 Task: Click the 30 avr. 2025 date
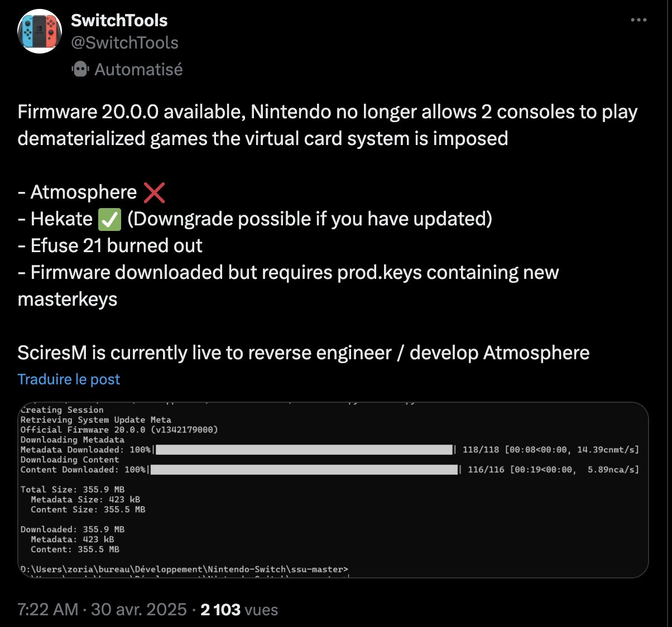(138, 609)
